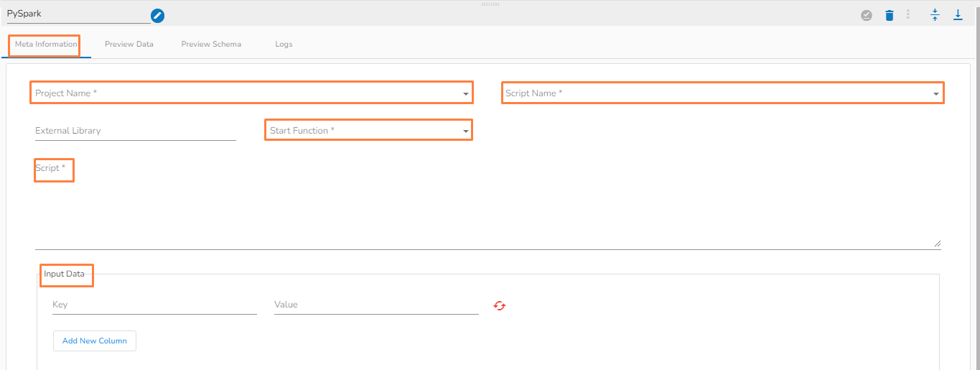This screenshot has height=370, width=980.
Task: Open the Script Name dropdown
Action: 936,94
